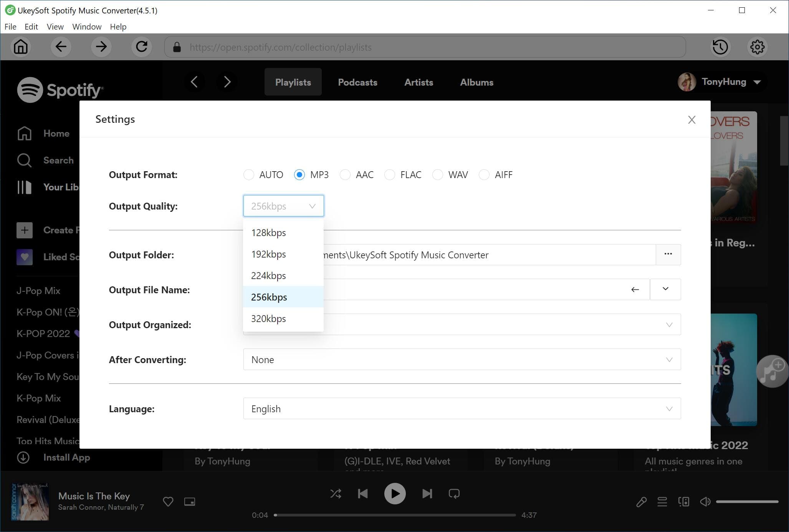Screen dimensions: 789x532
Task: Expand the After Converting dropdown
Action: pos(669,359)
